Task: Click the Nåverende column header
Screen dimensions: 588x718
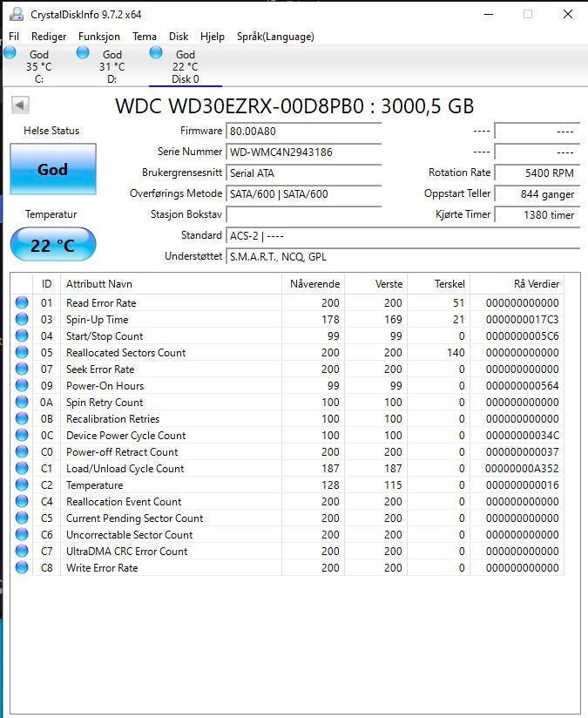Action: (x=314, y=284)
